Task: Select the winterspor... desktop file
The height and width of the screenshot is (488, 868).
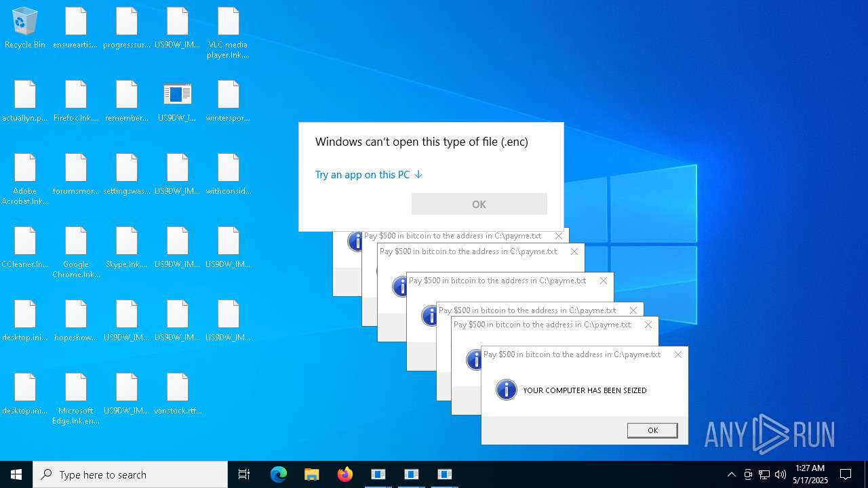Action: coord(229,102)
